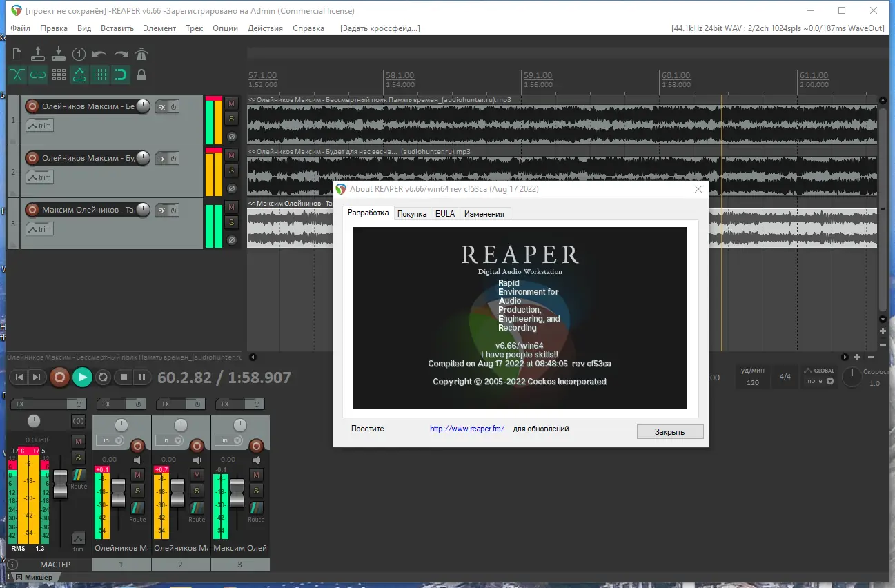The width and height of the screenshot is (895, 588).
Task: Click the trim envelope button on track 2
Action: click(x=39, y=177)
